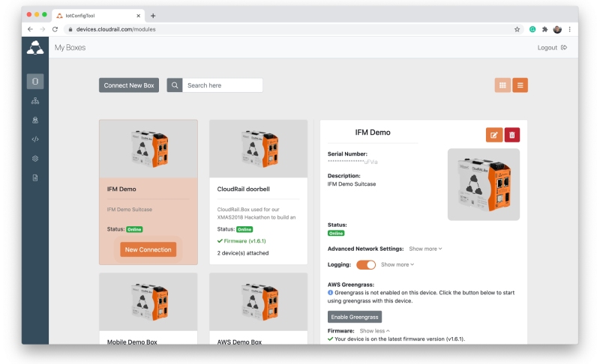Click the logout arrow icon
Viewport: 600px width, 364px height.
tap(564, 47)
